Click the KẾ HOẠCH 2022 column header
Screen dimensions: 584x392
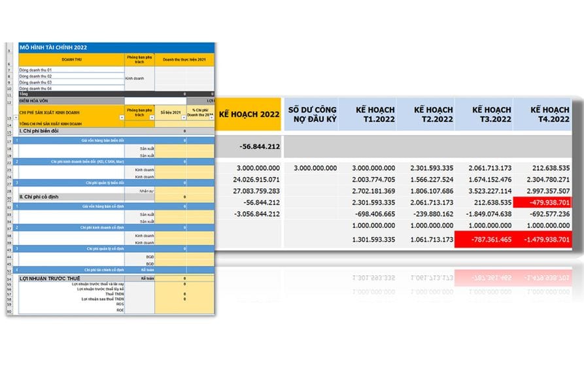(x=249, y=114)
